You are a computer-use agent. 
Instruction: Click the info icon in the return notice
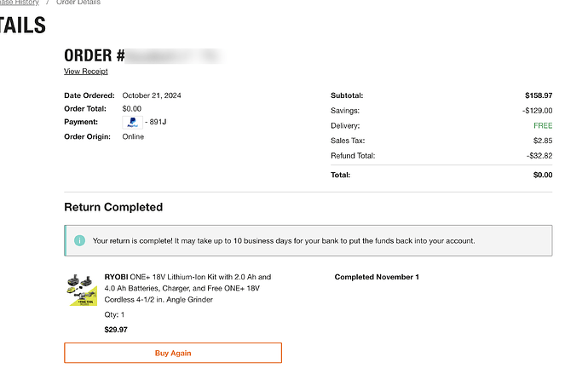(x=79, y=240)
